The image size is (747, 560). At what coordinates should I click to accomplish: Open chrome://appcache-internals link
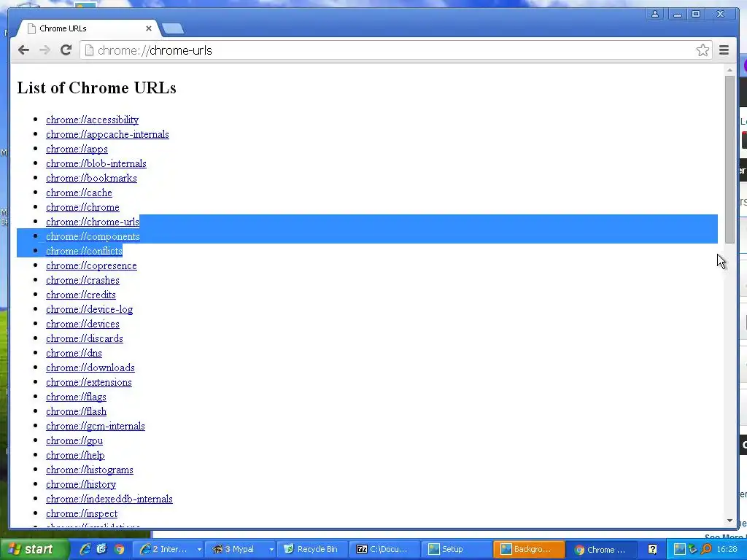tap(108, 134)
